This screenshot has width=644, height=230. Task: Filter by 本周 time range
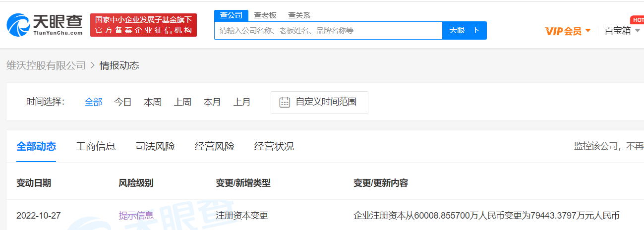click(153, 102)
